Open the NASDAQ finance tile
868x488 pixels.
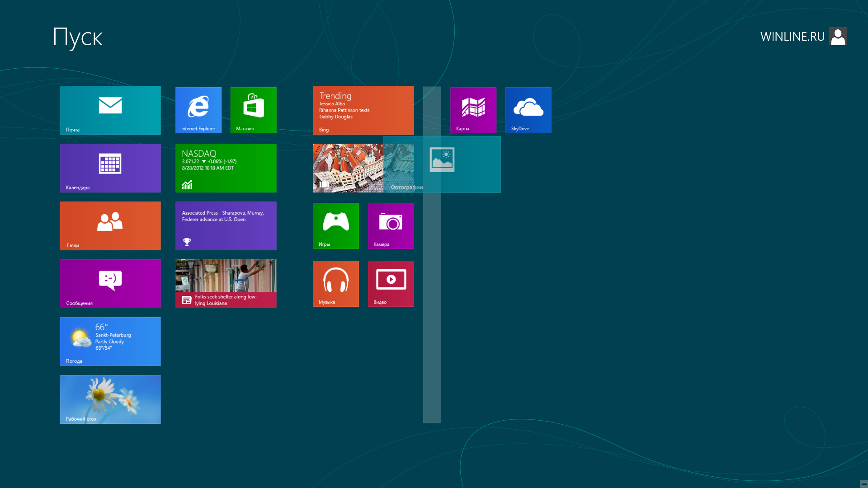(226, 168)
